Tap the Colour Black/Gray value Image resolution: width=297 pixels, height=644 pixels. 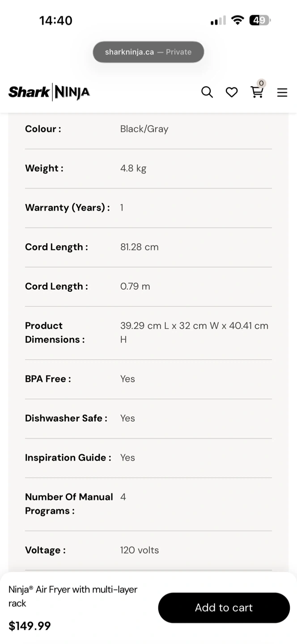pyautogui.click(x=144, y=129)
